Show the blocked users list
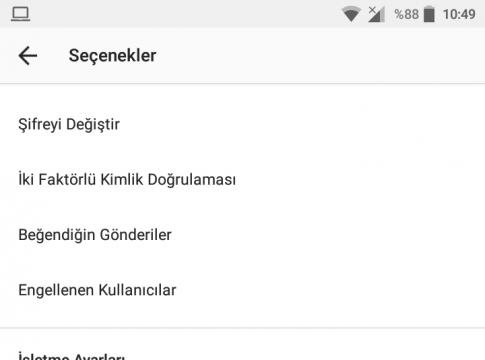Image resolution: width=485 pixels, height=360 pixels. click(242, 290)
